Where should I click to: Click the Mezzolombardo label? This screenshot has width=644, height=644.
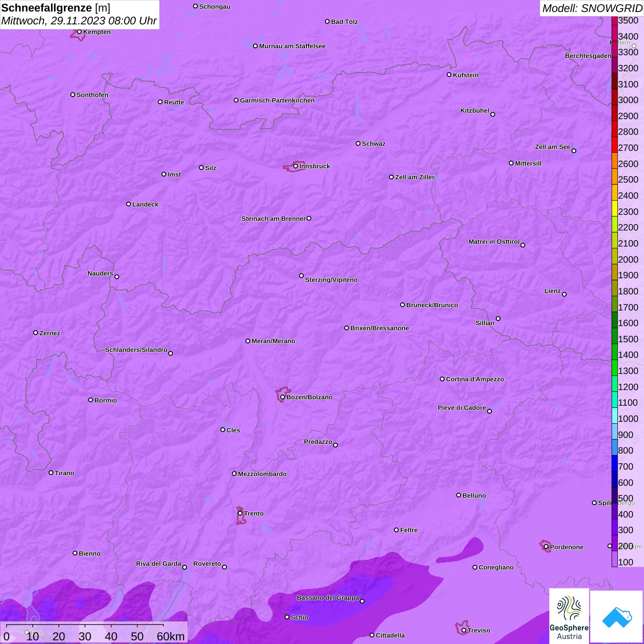[x=262, y=474]
